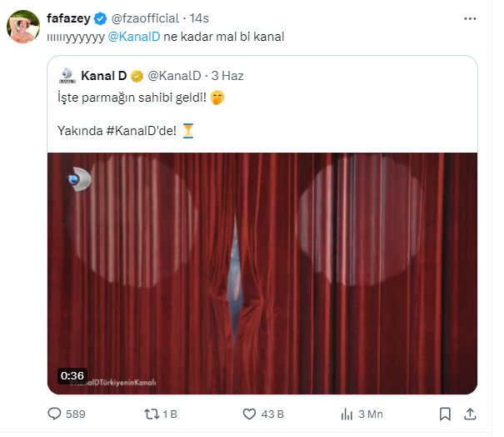
Task: Click the 0:36 video duration badge
Action: (x=72, y=375)
